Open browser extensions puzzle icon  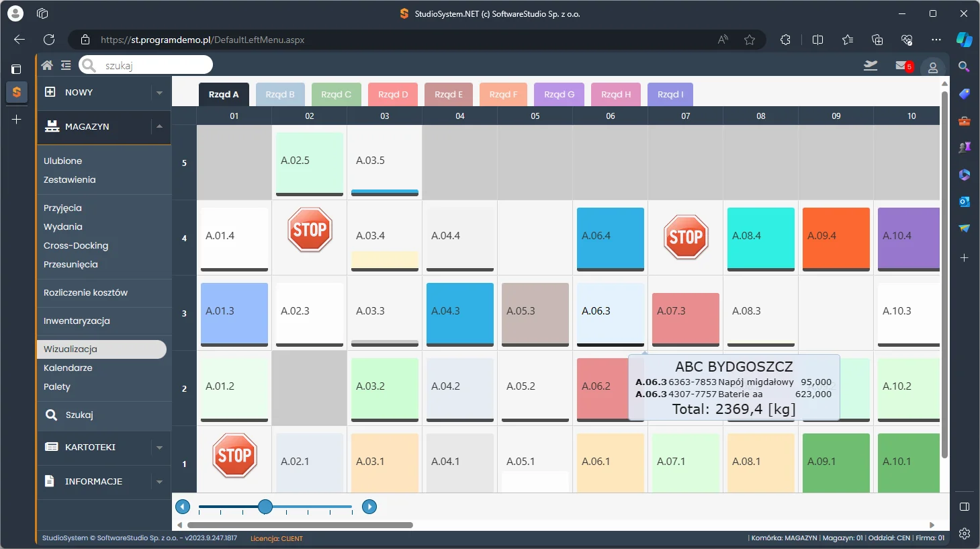(785, 40)
